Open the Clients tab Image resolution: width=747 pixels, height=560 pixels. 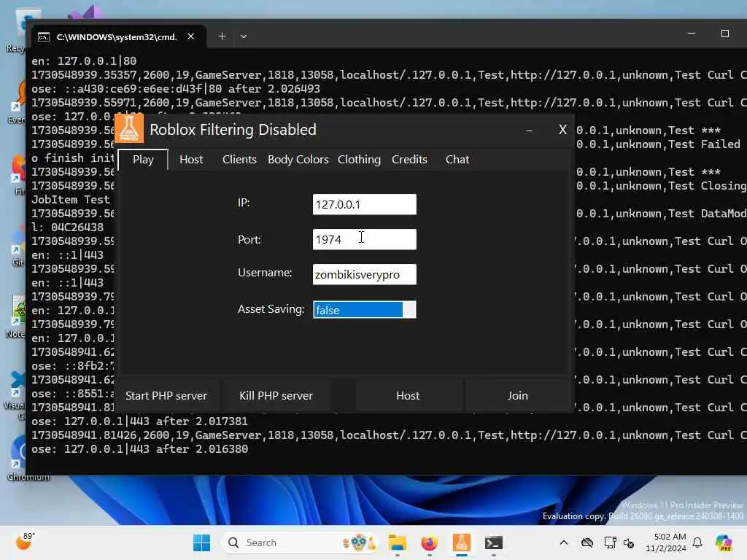click(239, 160)
